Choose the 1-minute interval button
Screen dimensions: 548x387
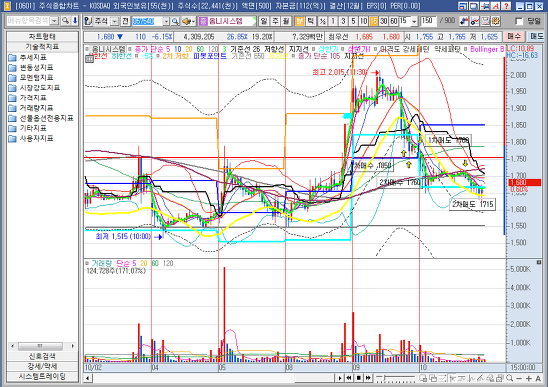333,21
